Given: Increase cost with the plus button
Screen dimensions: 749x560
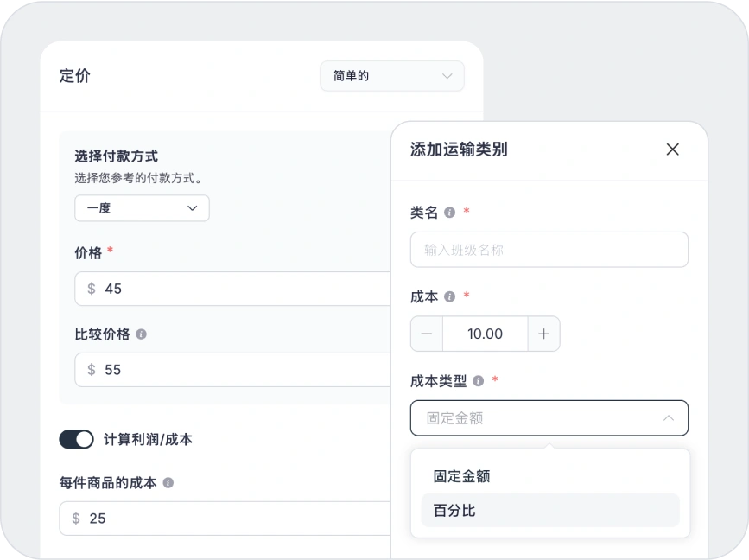Looking at the screenshot, I should point(543,334).
